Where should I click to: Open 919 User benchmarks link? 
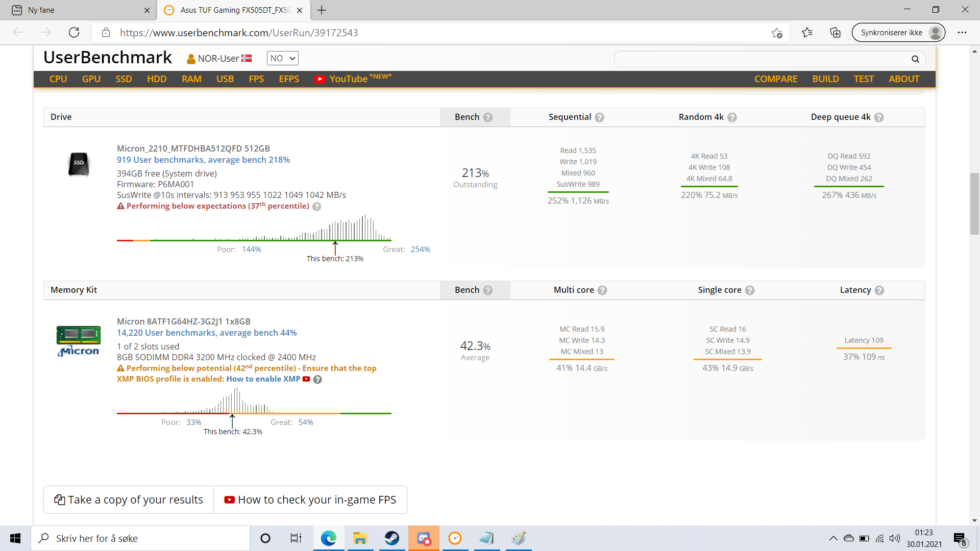pyautogui.click(x=203, y=160)
